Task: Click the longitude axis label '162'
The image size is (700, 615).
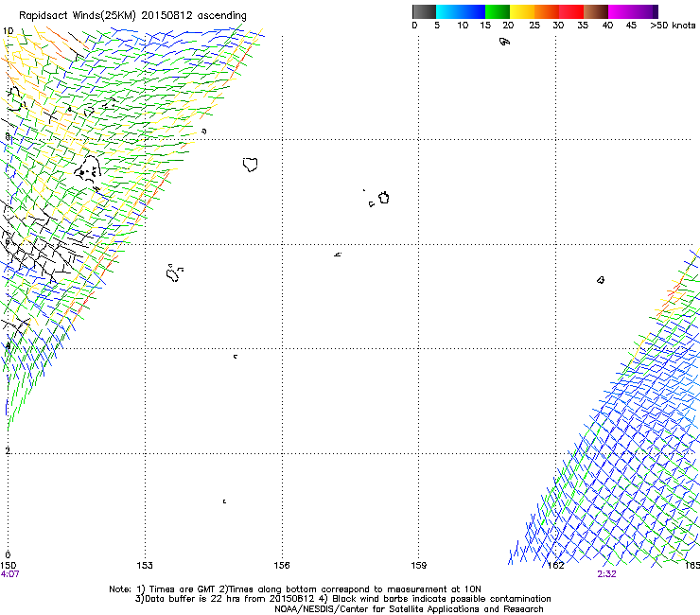Action: (556, 566)
